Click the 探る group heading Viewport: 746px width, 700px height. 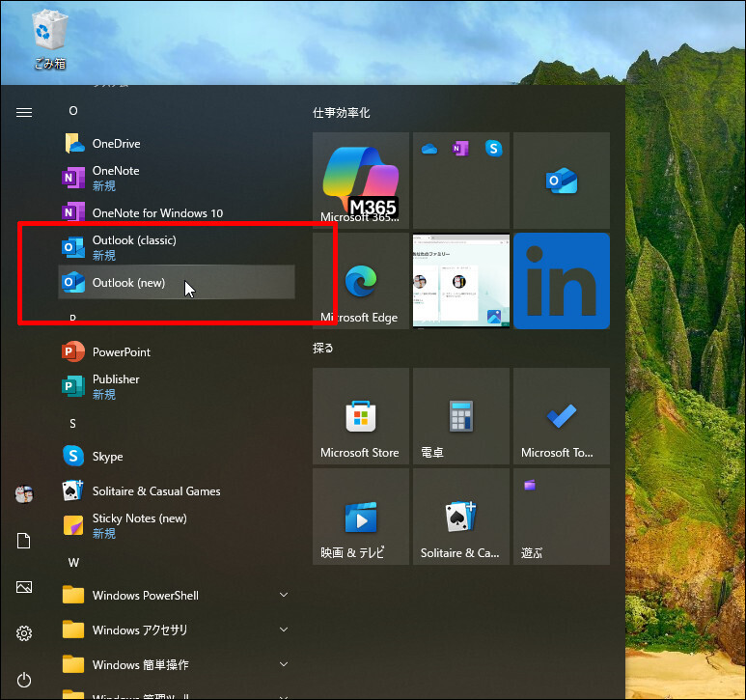coord(322,348)
